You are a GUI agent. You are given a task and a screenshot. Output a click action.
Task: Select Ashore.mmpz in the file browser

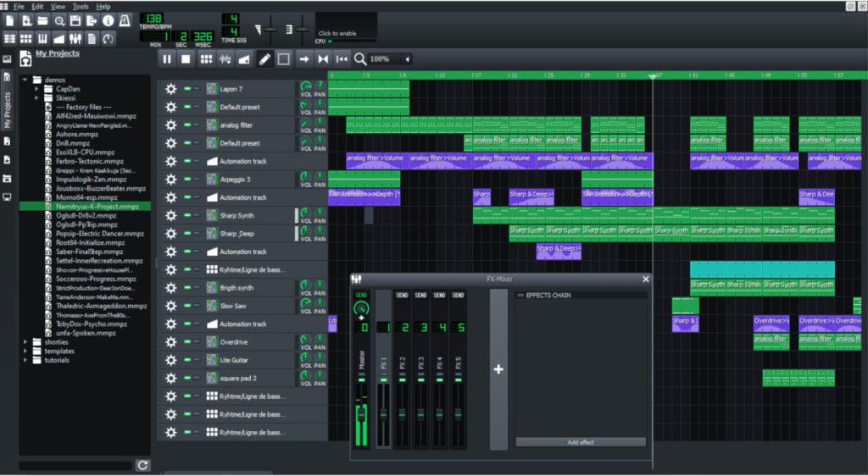(x=77, y=135)
